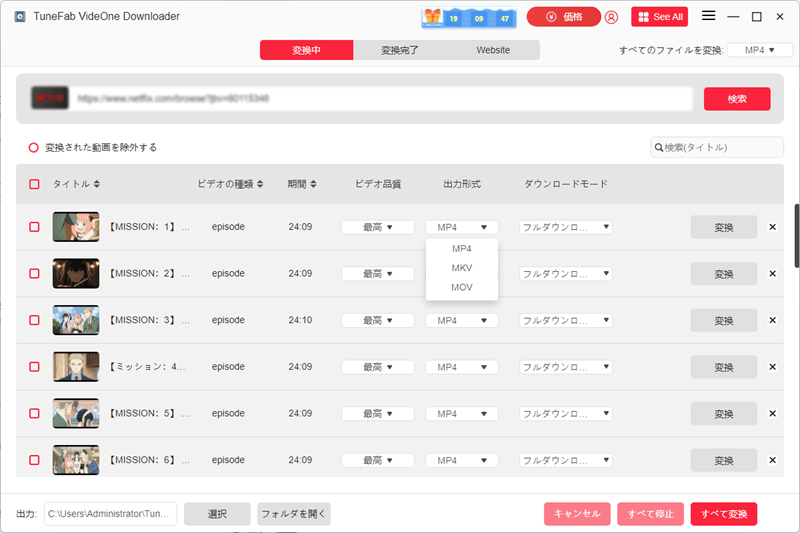Remove the MISSION: 3 row with X

772,320
